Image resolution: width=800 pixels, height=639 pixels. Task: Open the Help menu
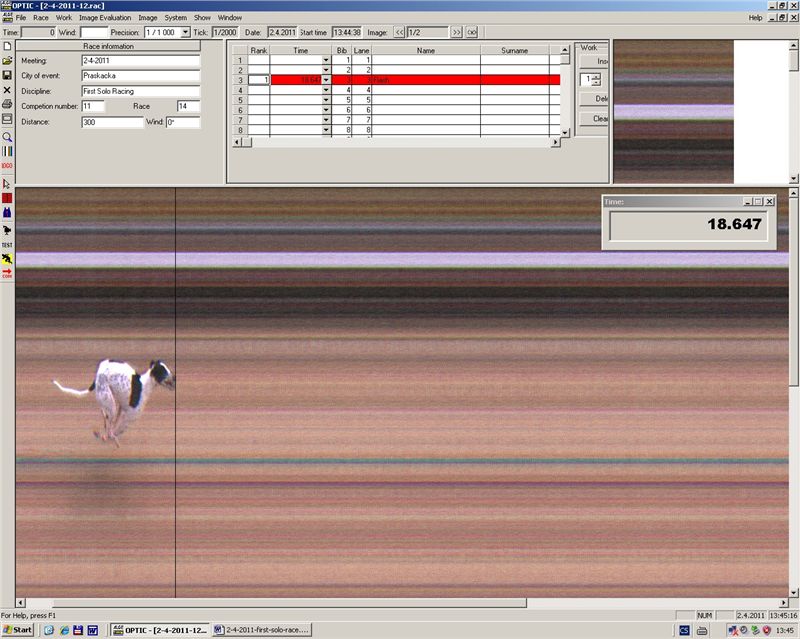[756, 18]
